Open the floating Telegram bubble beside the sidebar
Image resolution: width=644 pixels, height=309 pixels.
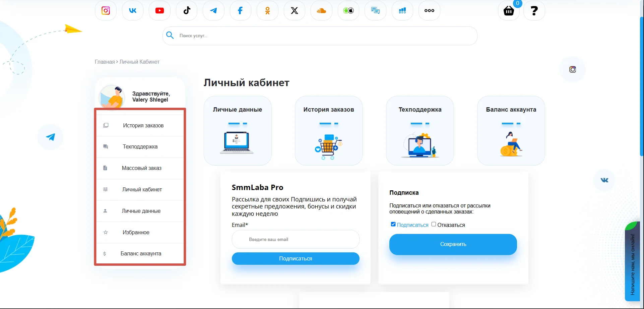[x=50, y=137]
